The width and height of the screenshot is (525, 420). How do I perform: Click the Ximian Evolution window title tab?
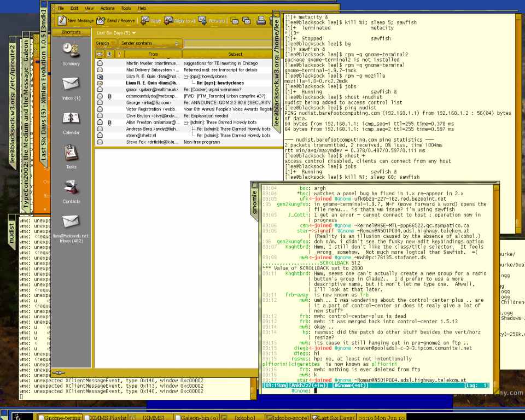tap(44, 84)
